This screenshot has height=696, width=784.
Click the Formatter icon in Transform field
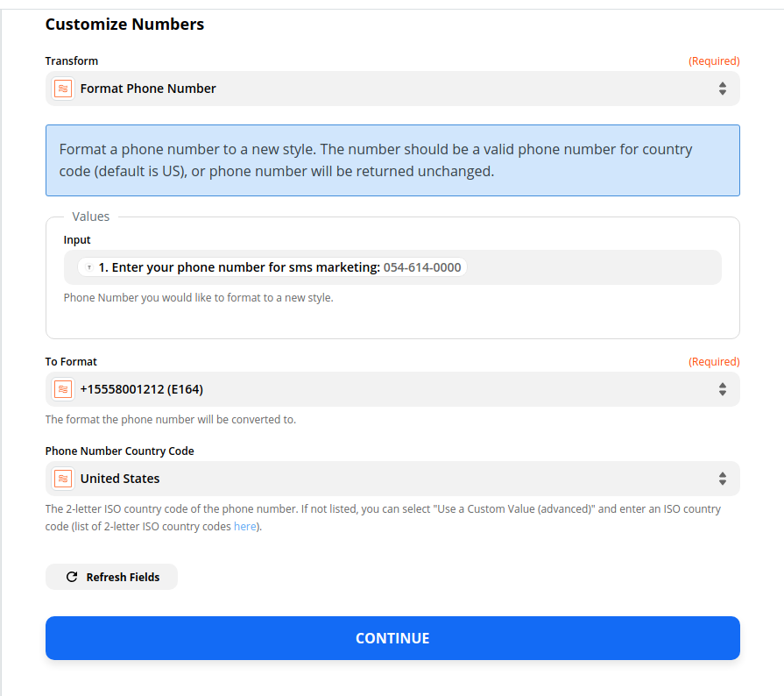click(x=63, y=89)
